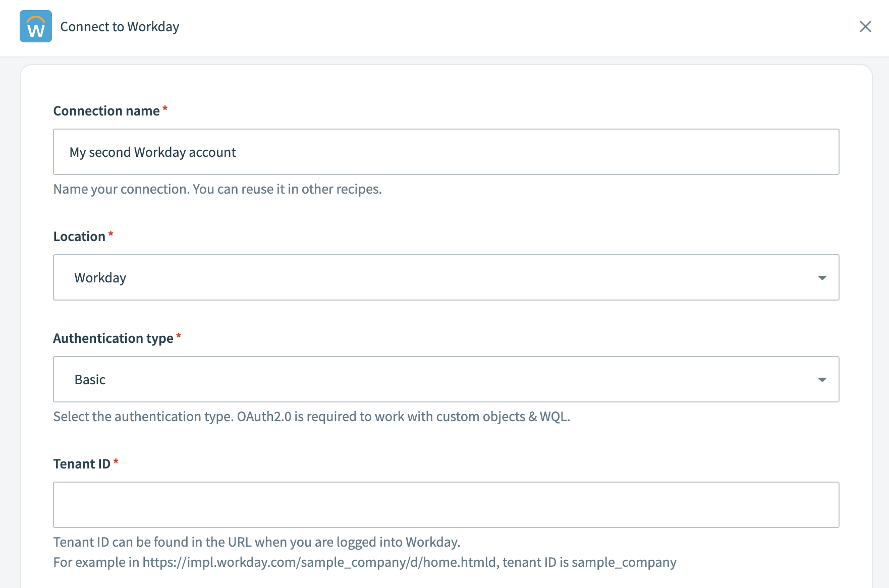This screenshot has width=889, height=588.
Task: Click the impl.workday.com example URL text
Action: (x=319, y=562)
